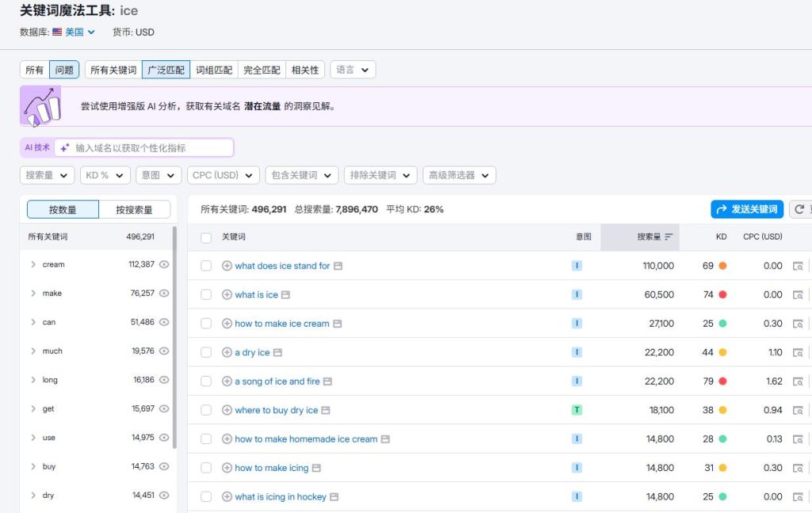The width and height of the screenshot is (812, 513).
Task: Click the add icon beside 'a dry ice'
Action: click(227, 353)
